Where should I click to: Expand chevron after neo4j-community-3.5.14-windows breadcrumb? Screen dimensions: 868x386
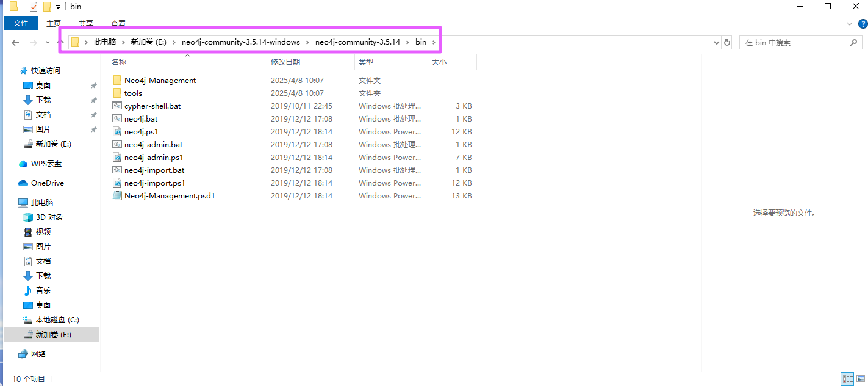(x=307, y=42)
